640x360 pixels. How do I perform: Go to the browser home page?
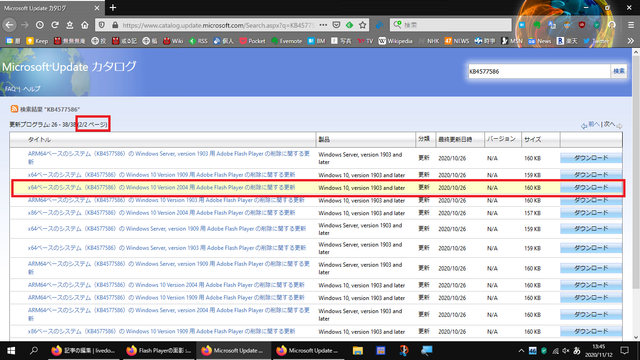point(84,25)
